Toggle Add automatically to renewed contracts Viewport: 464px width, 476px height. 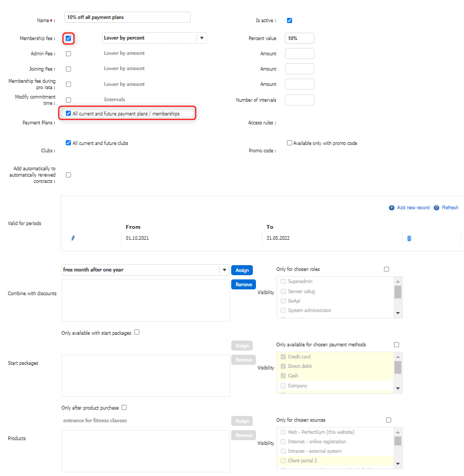(68, 175)
